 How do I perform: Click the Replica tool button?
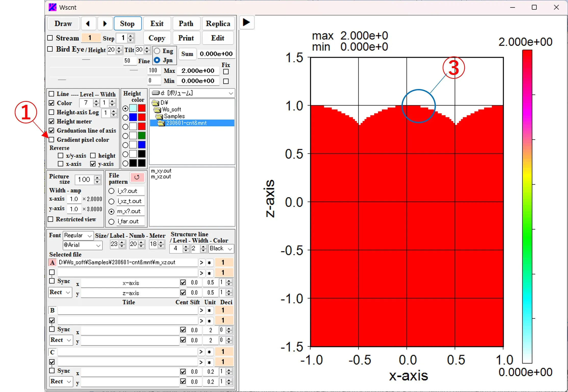tap(218, 24)
